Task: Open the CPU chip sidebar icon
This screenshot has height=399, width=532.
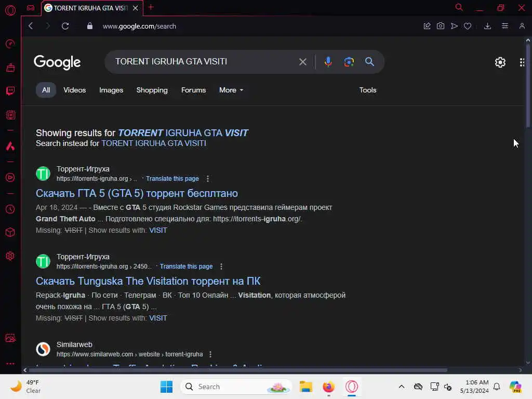Action: tap(10, 115)
